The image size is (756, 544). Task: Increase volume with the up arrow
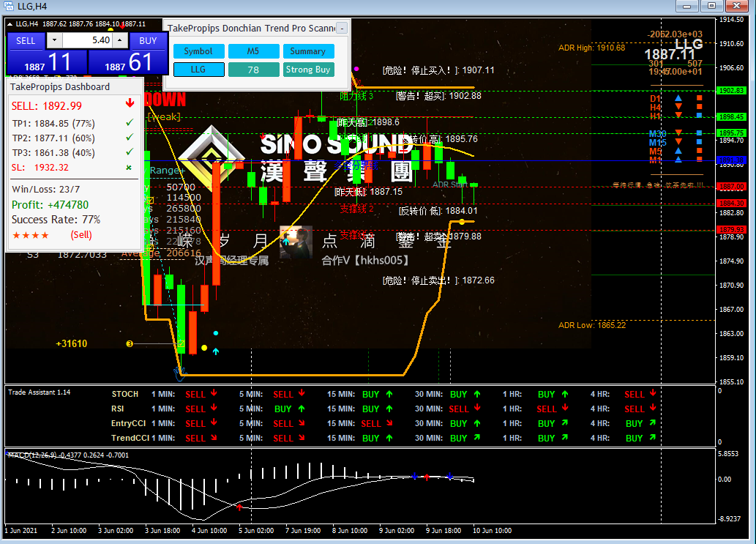coord(120,40)
